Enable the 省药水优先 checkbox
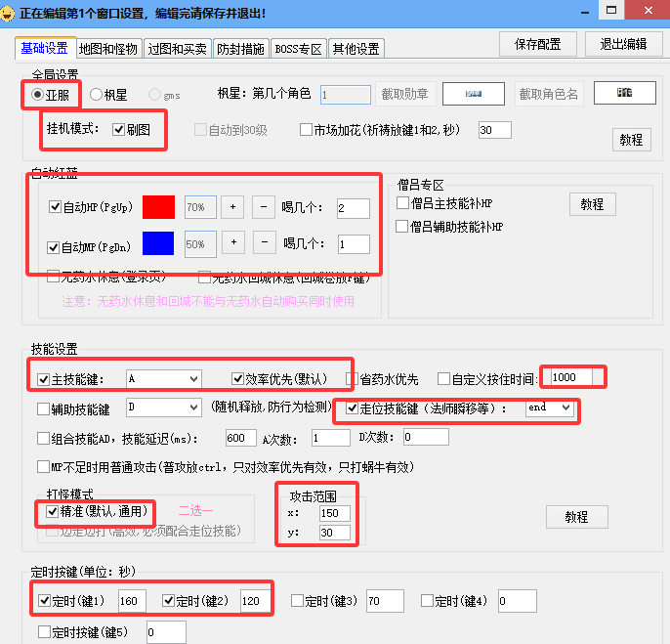 pyautogui.click(x=354, y=379)
